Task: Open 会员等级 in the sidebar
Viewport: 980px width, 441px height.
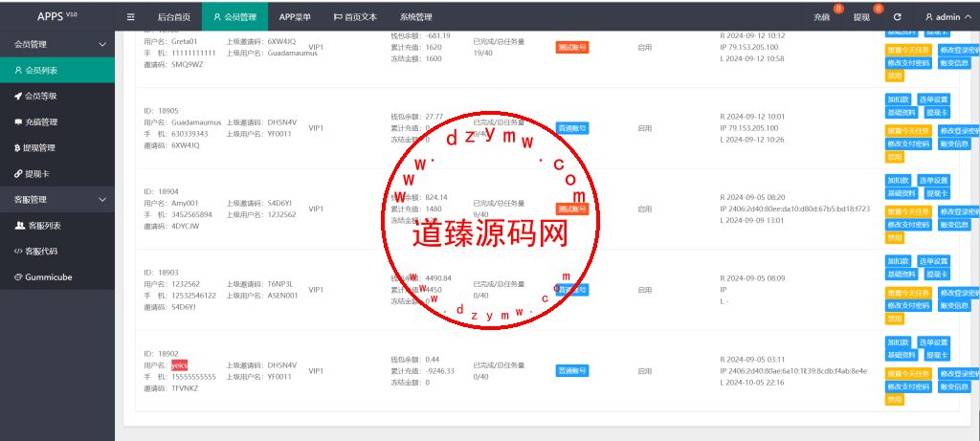Action: pos(57,96)
